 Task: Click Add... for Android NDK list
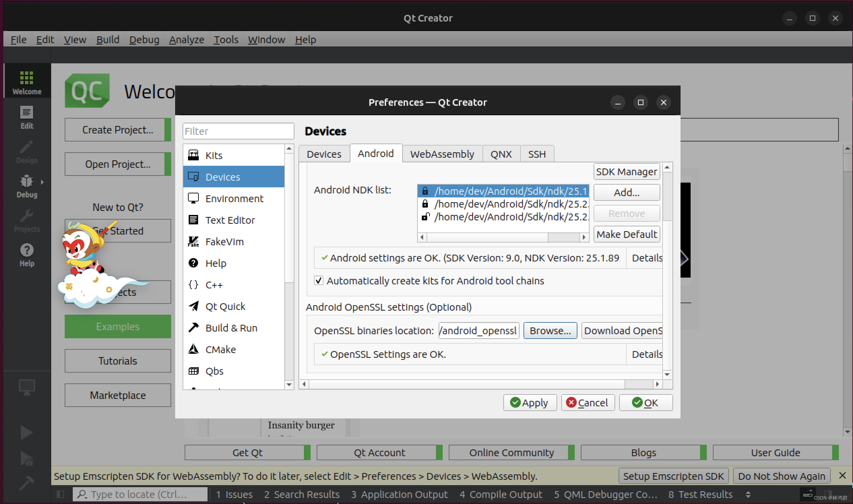click(x=627, y=193)
